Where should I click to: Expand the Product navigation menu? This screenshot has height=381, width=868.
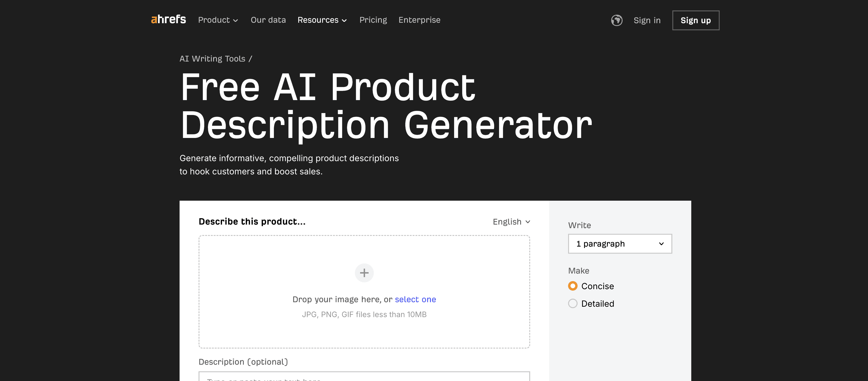coord(214,20)
